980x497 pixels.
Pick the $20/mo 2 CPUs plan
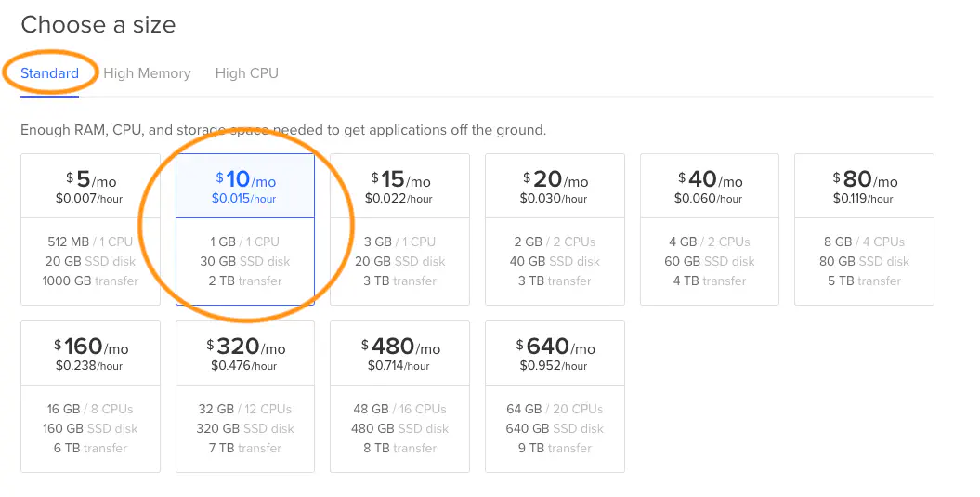pos(555,229)
